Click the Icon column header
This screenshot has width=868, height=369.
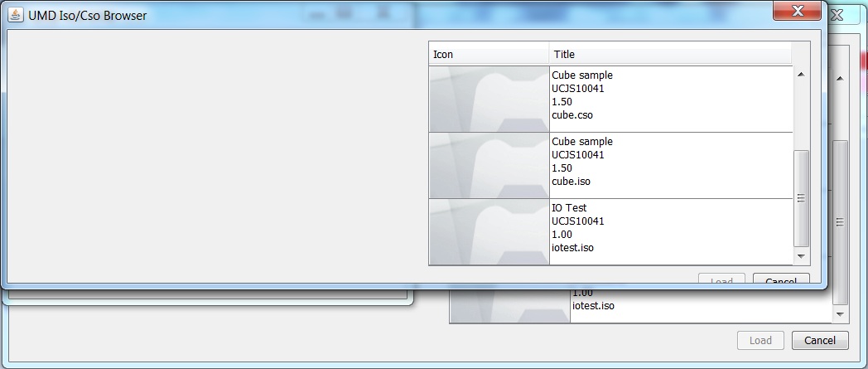point(489,54)
